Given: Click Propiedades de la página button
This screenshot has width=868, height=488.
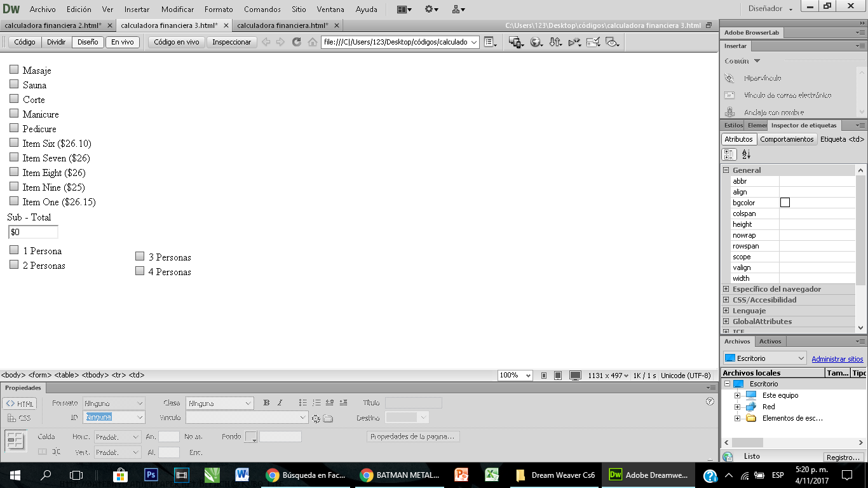Looking at the screenshot, I should [x=413, y=437].
